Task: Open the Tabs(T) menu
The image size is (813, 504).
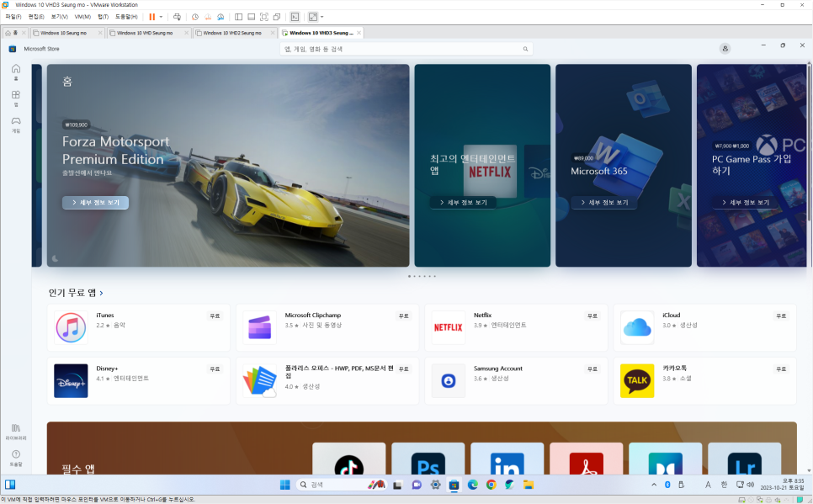Action: pos(104,17)
